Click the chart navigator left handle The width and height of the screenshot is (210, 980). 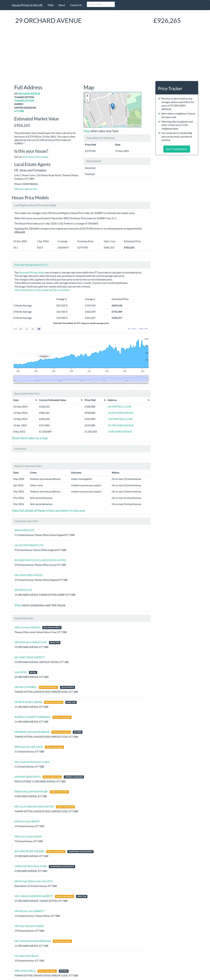point(14,379)
